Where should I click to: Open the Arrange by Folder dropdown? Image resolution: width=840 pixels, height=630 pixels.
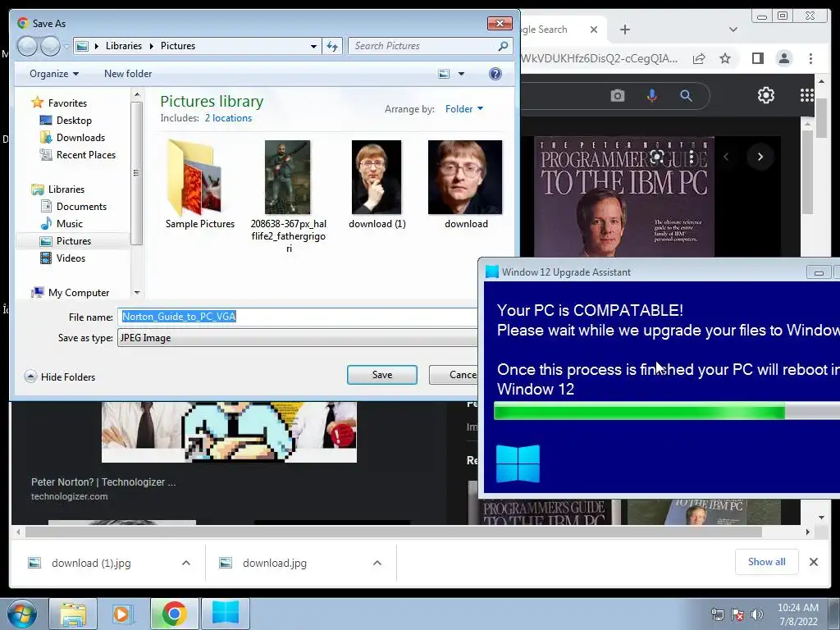pyautogui.click(x=464, y=109)
